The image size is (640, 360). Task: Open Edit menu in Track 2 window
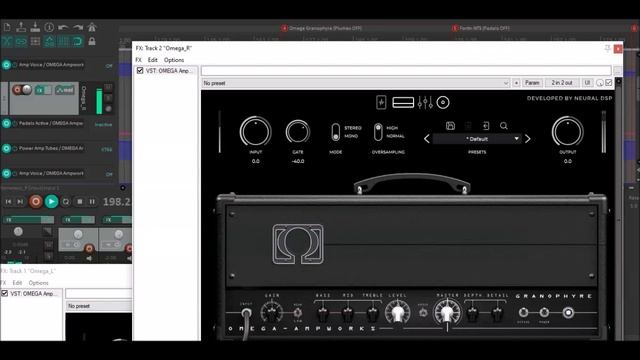153,60
